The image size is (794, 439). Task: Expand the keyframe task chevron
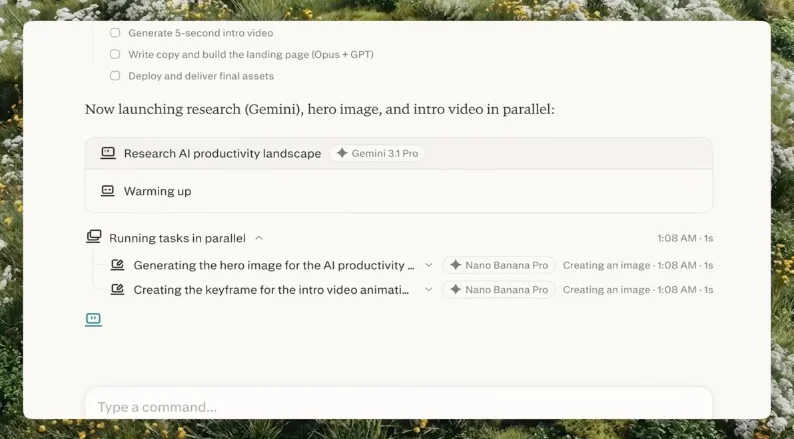429,290
